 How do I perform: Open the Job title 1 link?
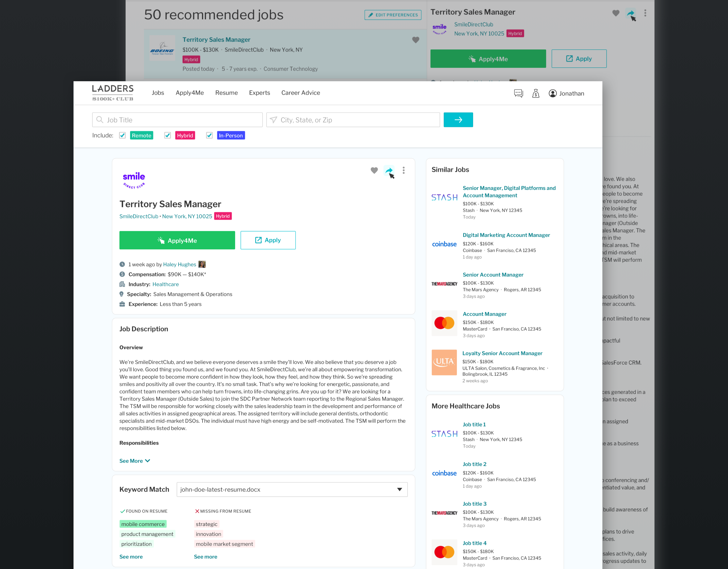point(474,424)
